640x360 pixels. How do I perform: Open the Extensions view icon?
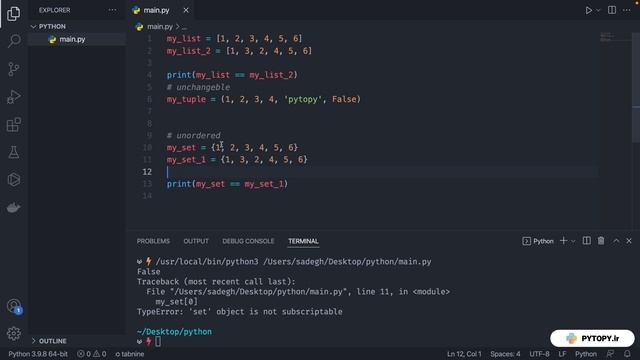click(x=13, y=124)
